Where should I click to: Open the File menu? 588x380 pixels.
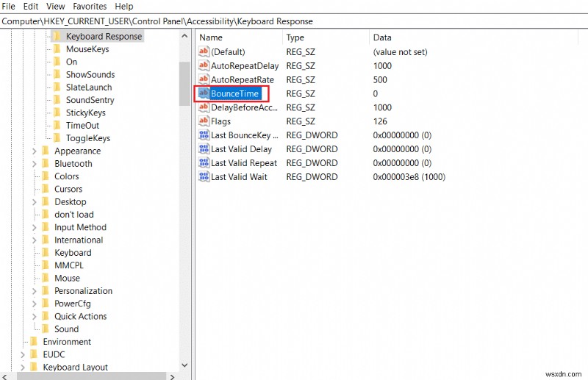point(8,7)
